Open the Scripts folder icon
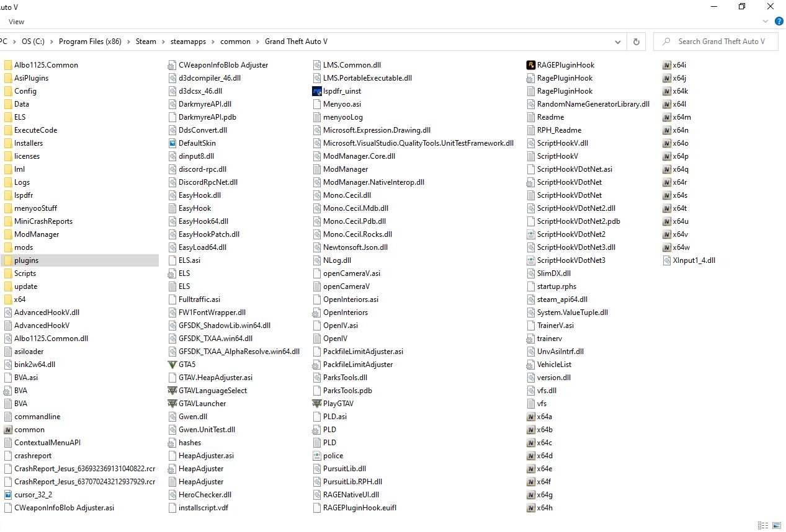This screenshot has width=786, height=532. [8, 273]
